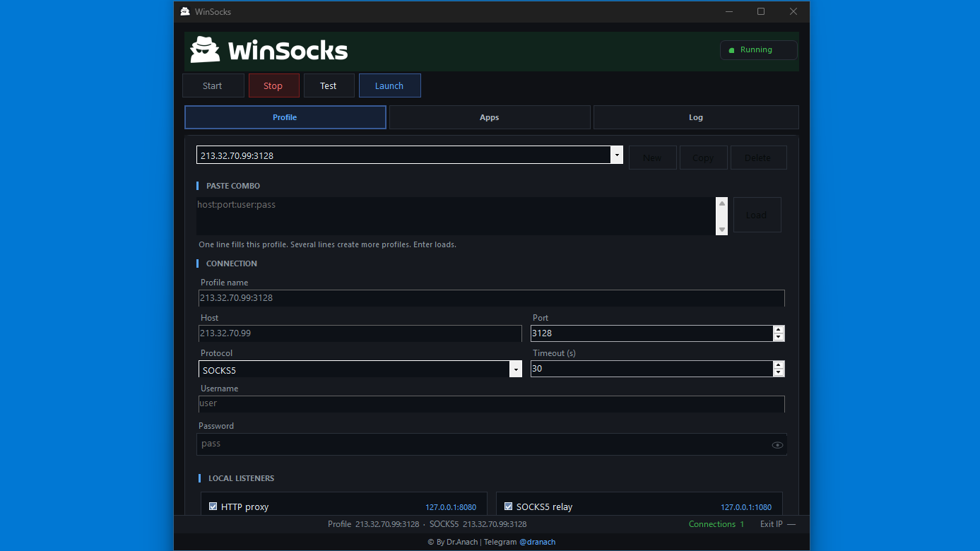Click the one-line hint text below combo
Image resolution: width=980 pixels, height=551 pixels.
click(x=327, y=244)
